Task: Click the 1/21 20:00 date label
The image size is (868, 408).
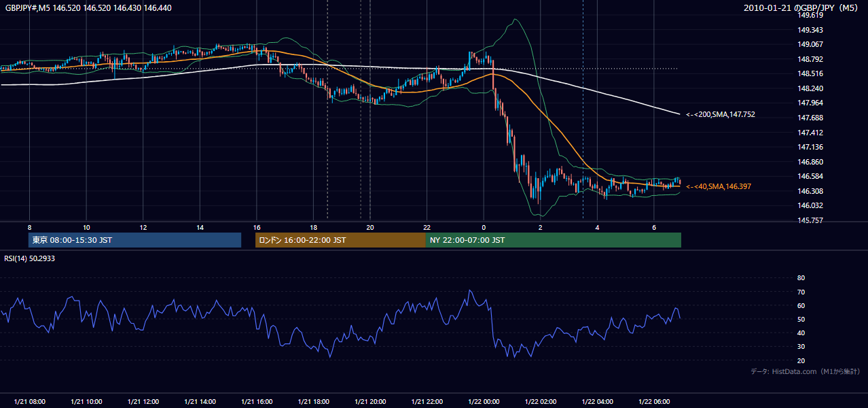Action: click(x=370, y=402)
